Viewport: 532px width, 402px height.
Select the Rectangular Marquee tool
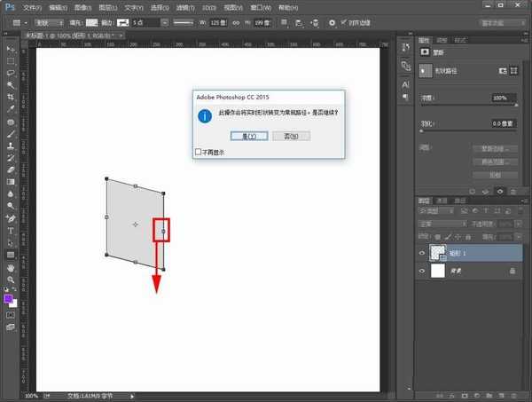tap(11, 60)
